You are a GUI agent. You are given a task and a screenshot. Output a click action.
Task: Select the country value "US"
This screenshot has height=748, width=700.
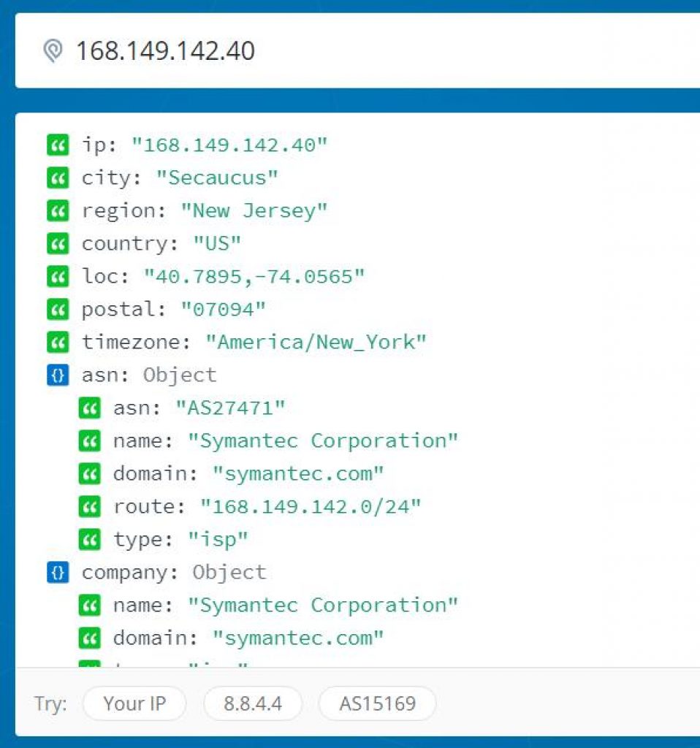[217, 244]
